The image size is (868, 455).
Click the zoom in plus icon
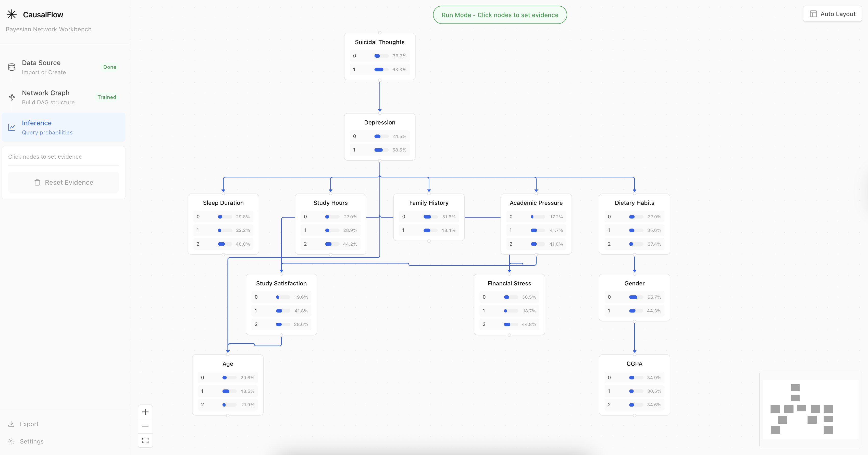[x=145, y=412]
